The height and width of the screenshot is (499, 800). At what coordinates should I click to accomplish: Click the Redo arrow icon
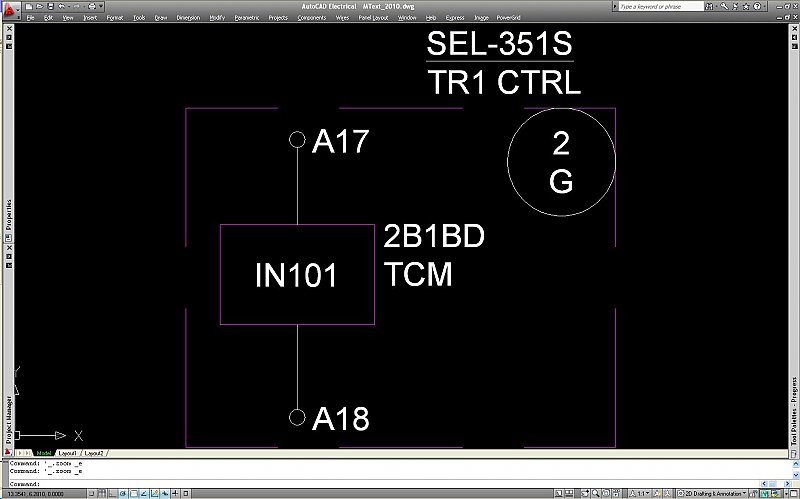[x=77, y=6]
